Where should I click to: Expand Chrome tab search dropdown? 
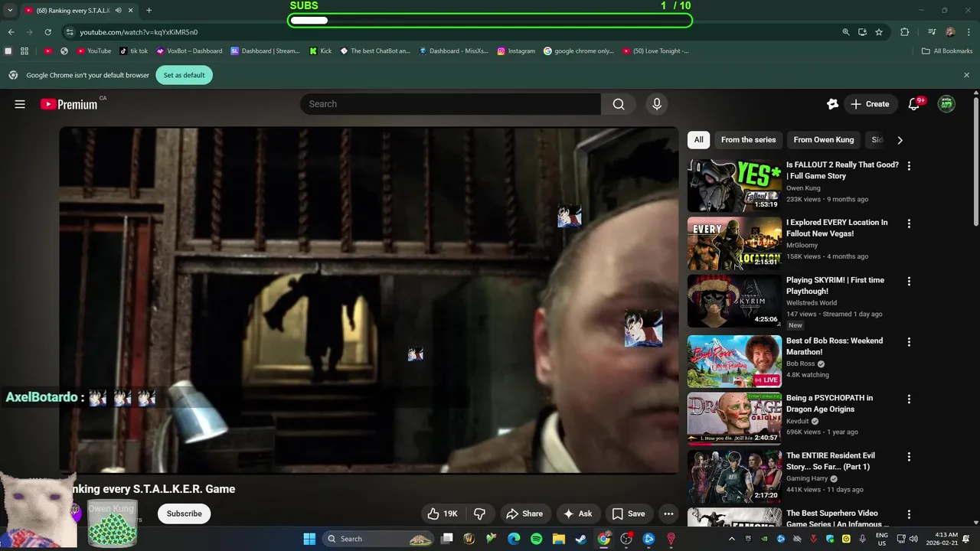pos(10,11)
